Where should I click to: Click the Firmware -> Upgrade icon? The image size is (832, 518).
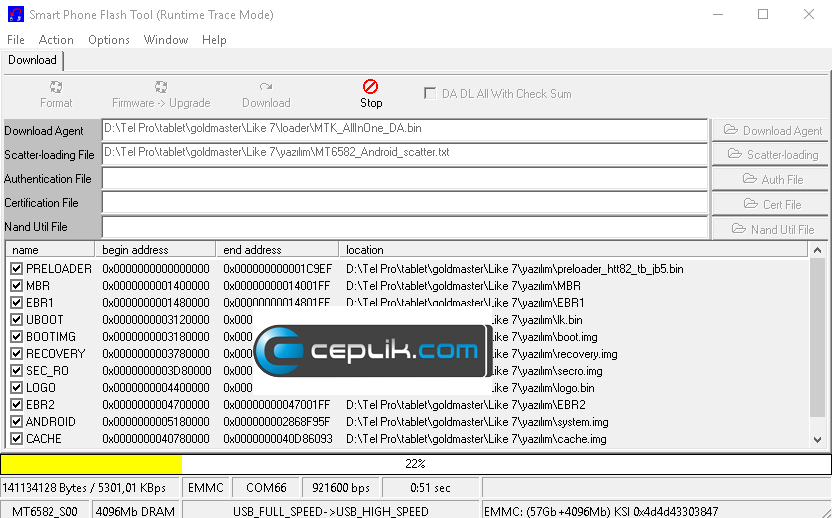click(161, 88)
